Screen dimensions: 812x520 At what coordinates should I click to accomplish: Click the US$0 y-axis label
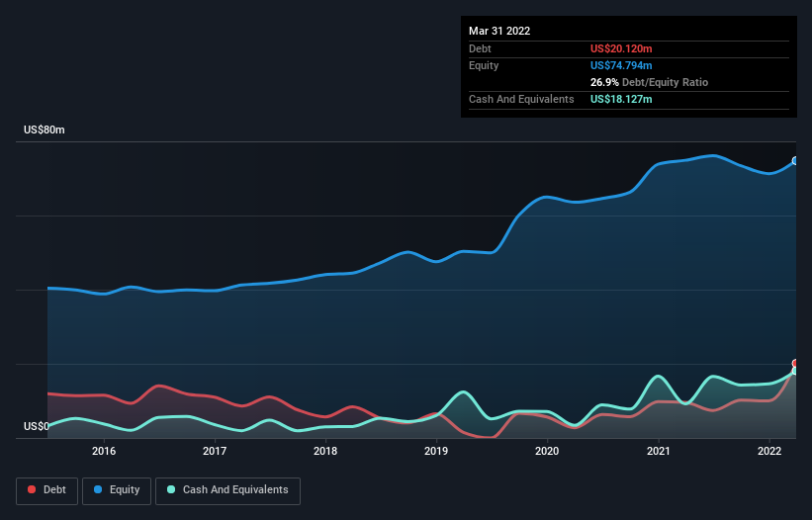[x=37, y=426]
